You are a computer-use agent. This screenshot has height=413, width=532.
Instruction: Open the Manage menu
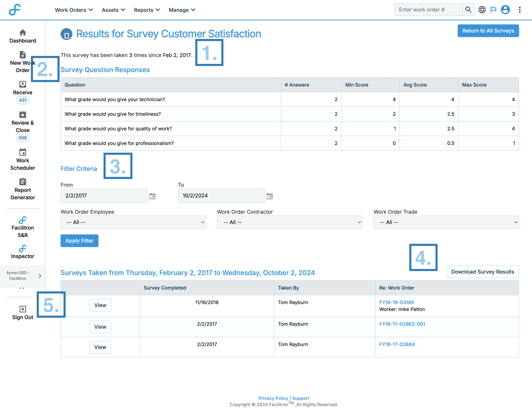182,10
